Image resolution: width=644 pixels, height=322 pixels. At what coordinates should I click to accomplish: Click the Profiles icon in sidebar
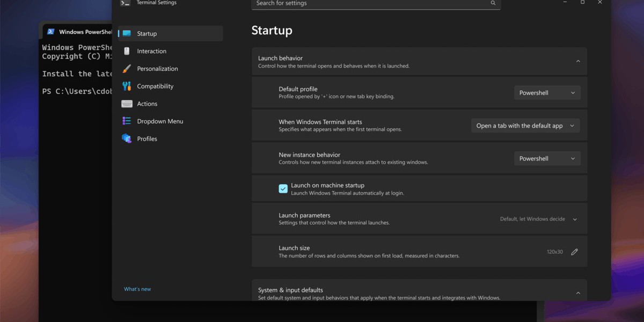[x=127, y=138]
